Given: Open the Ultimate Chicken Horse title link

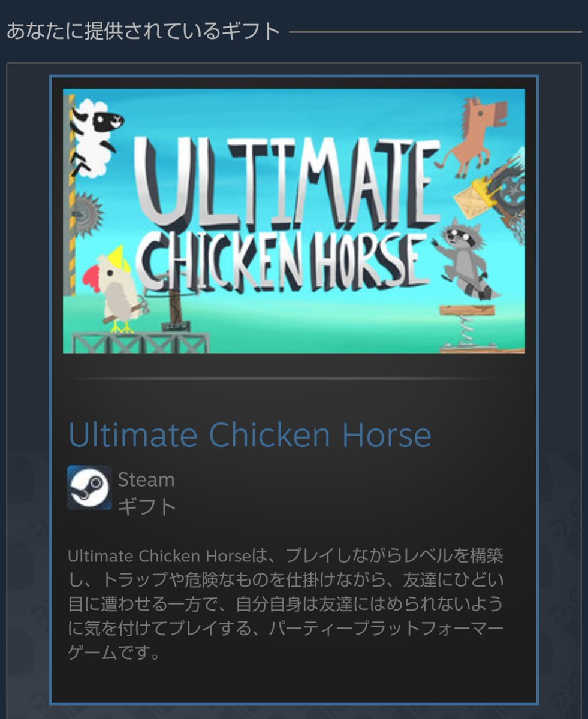Looking at the screenshot, I should [249, 436].
